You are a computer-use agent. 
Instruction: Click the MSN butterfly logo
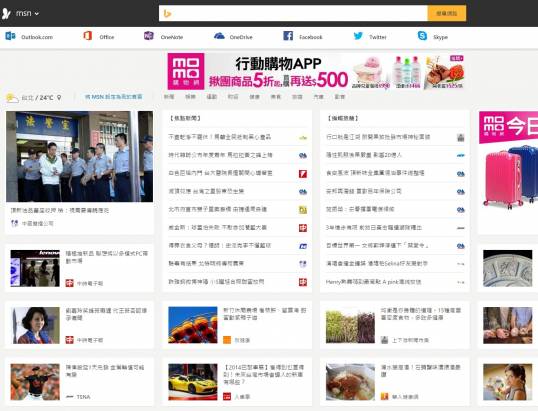(x=6, y=14)
